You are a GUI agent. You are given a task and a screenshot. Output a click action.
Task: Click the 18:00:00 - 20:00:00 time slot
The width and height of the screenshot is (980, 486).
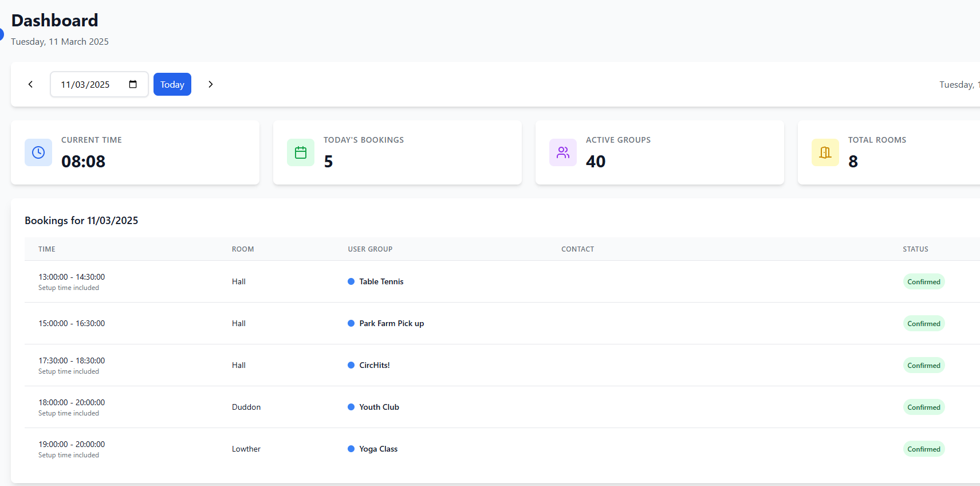pyautogui.click(x=72, y=402)
